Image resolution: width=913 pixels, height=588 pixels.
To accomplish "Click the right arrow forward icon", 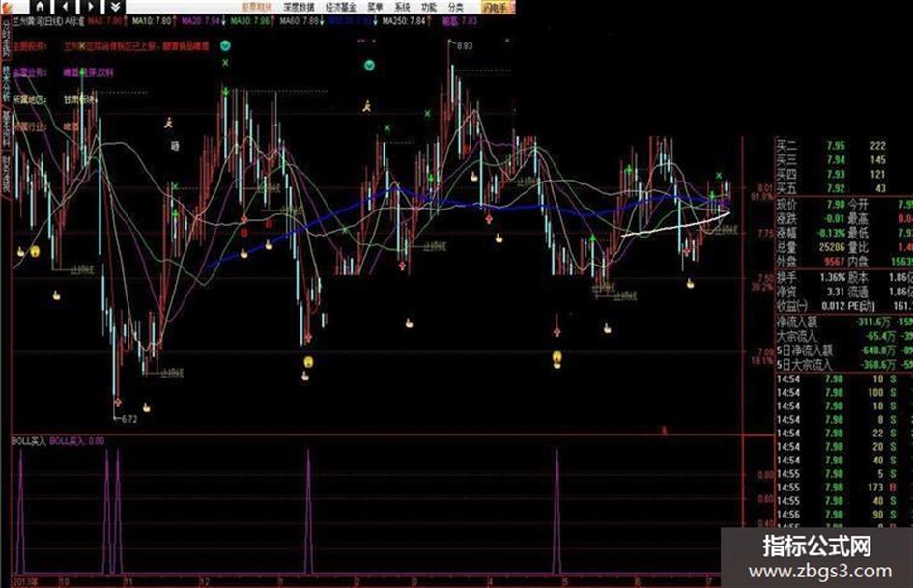I will [90, 7].
